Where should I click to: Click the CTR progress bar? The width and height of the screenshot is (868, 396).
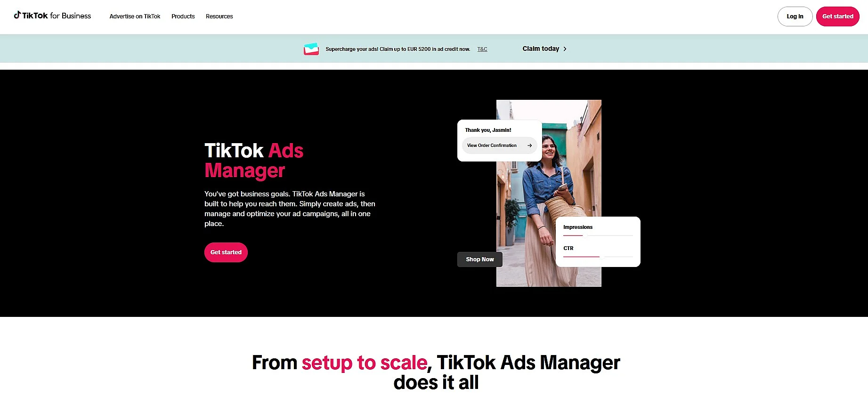[x=598, y=257]
